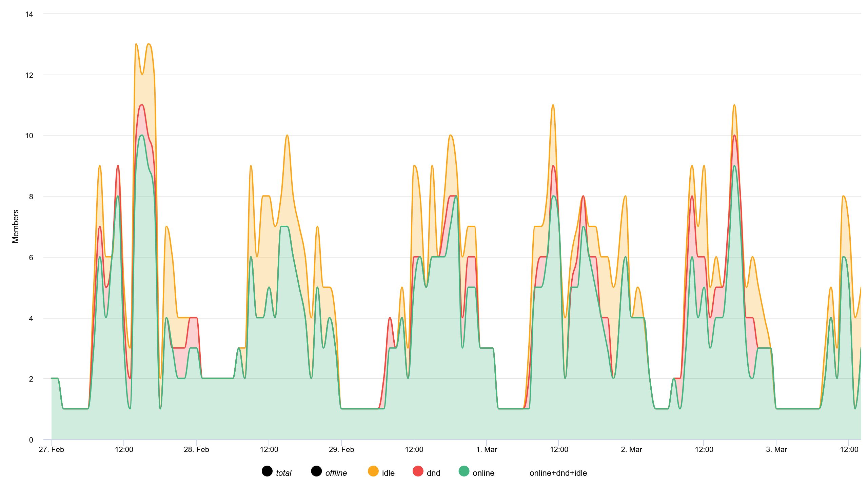Click the '14' y-axis tick label
Viewport: 868px width, 488px height.
point(29,14)
